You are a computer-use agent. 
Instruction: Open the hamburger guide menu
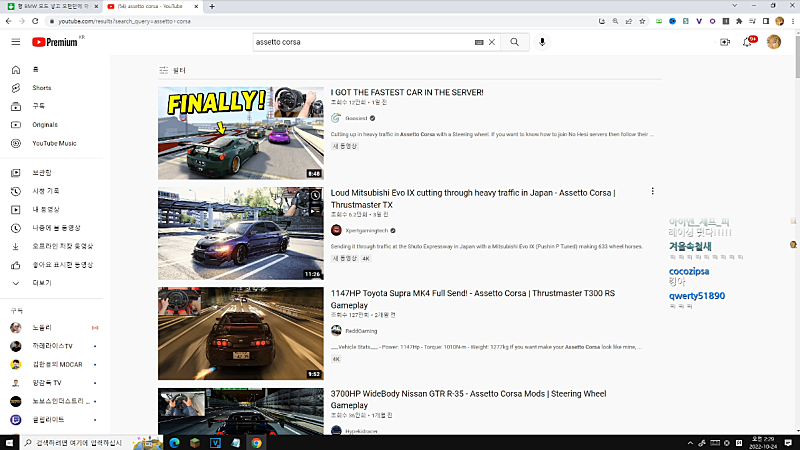pos(16,42)
